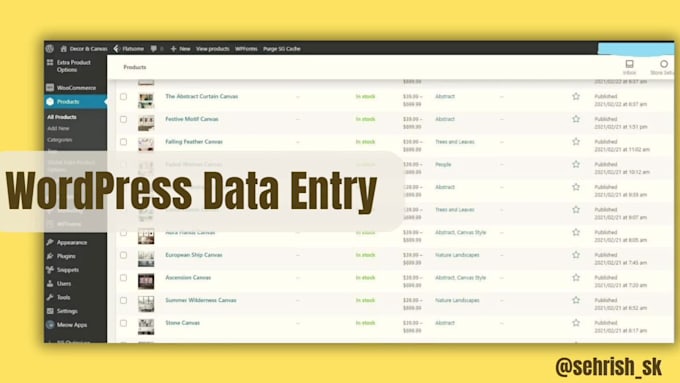Click Abstract category in Stone Canvas row

(x=445, y=323)
